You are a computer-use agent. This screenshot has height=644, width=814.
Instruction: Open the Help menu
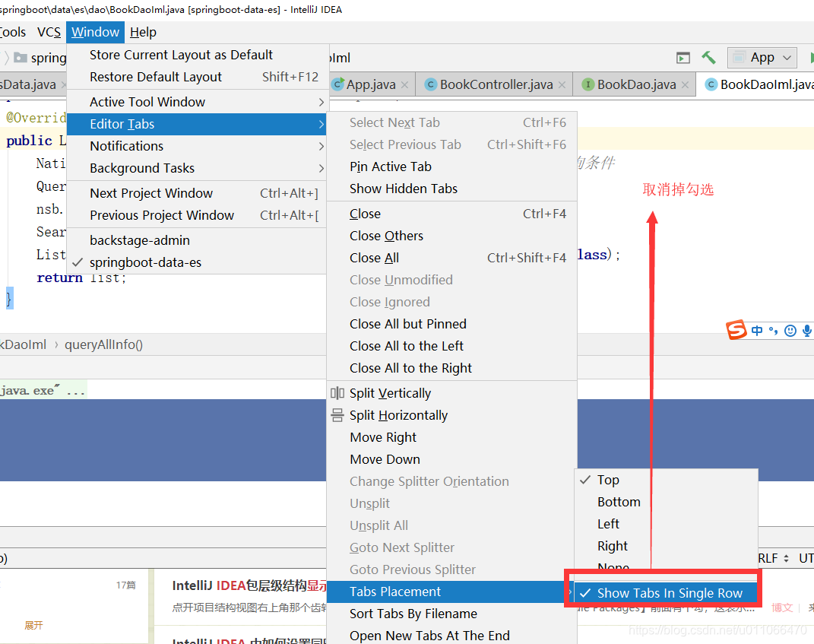coord(143,32)
